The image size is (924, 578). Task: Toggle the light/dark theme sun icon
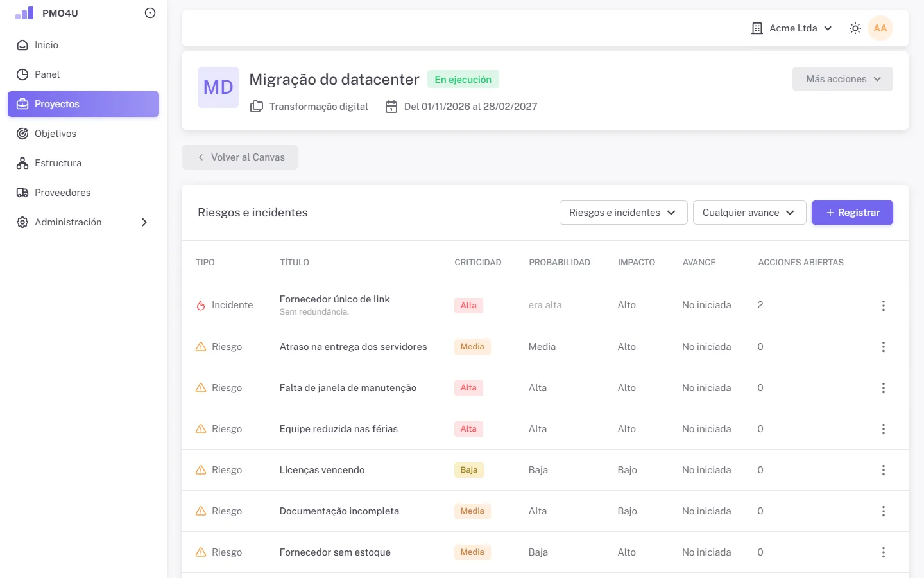coord(855,28)
